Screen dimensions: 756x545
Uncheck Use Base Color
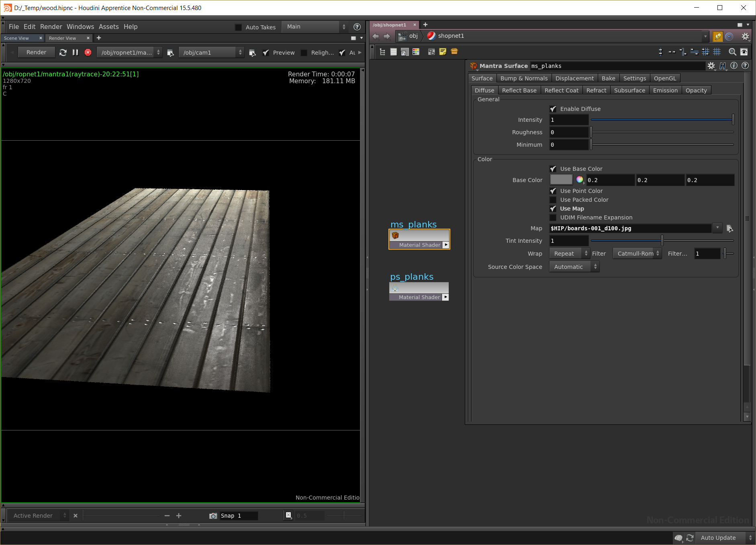tap(553, 169)
